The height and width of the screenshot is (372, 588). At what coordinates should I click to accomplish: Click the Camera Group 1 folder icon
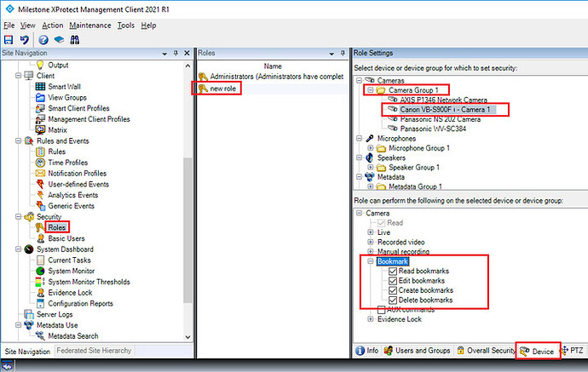pos(381,90)
